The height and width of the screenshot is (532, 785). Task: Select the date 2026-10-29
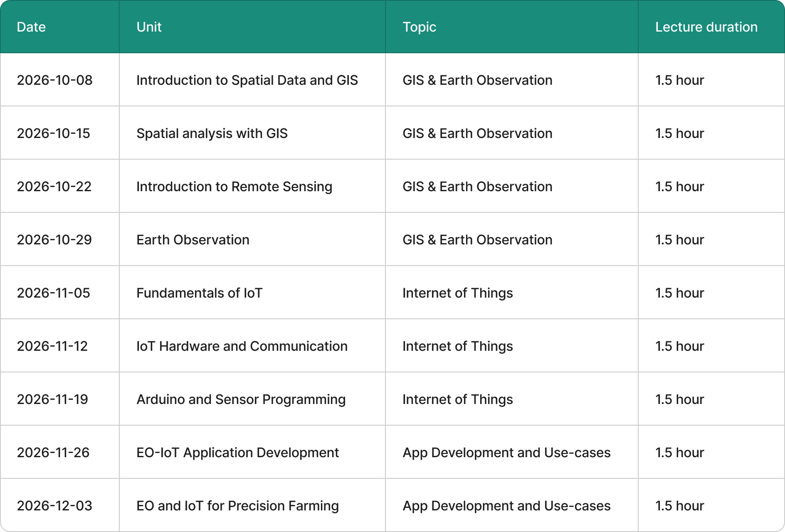click(x=54, y=240)
